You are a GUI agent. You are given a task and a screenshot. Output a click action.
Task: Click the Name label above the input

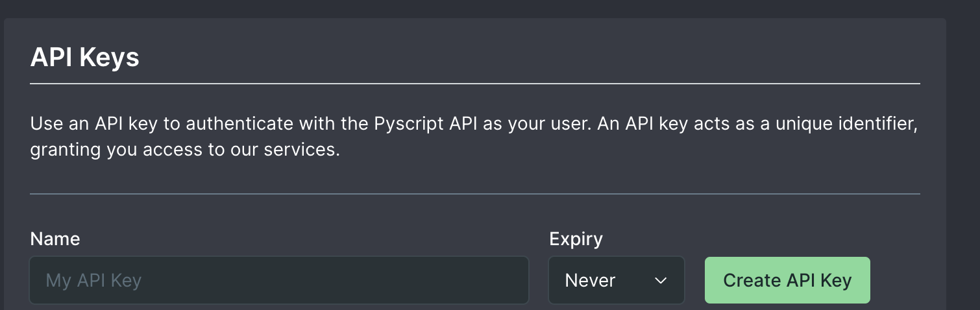coord(55,239)
